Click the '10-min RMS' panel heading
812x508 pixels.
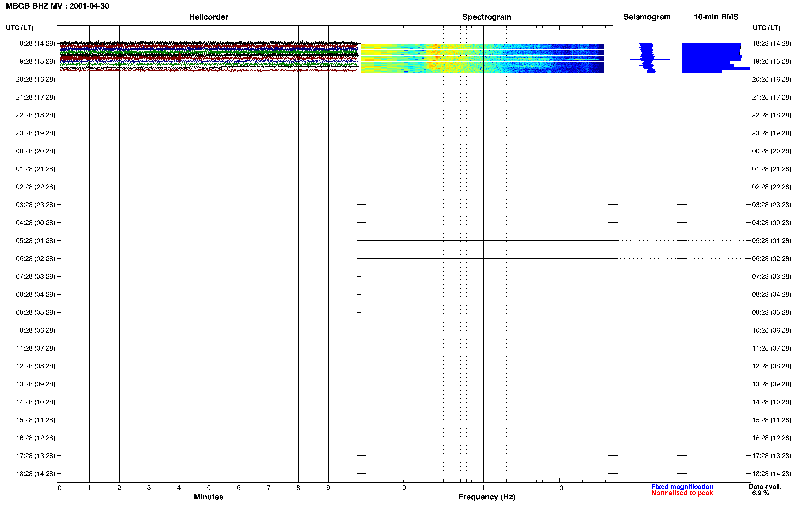[x=716, y=17]
